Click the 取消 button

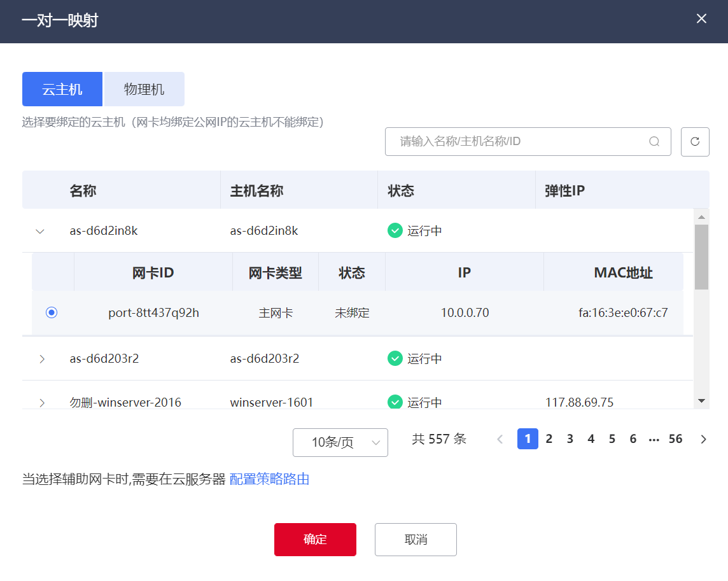pyautogui.click(x=416, y=540)
